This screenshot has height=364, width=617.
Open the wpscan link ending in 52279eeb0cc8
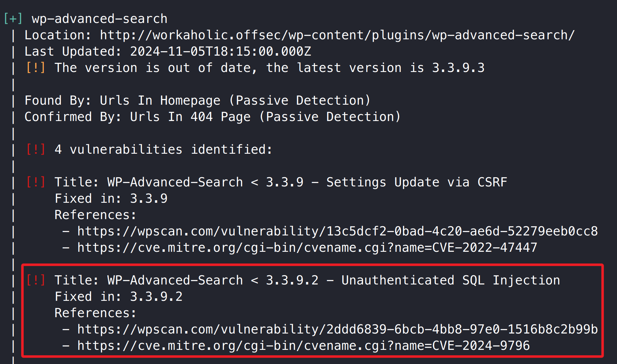click(337, 231)
